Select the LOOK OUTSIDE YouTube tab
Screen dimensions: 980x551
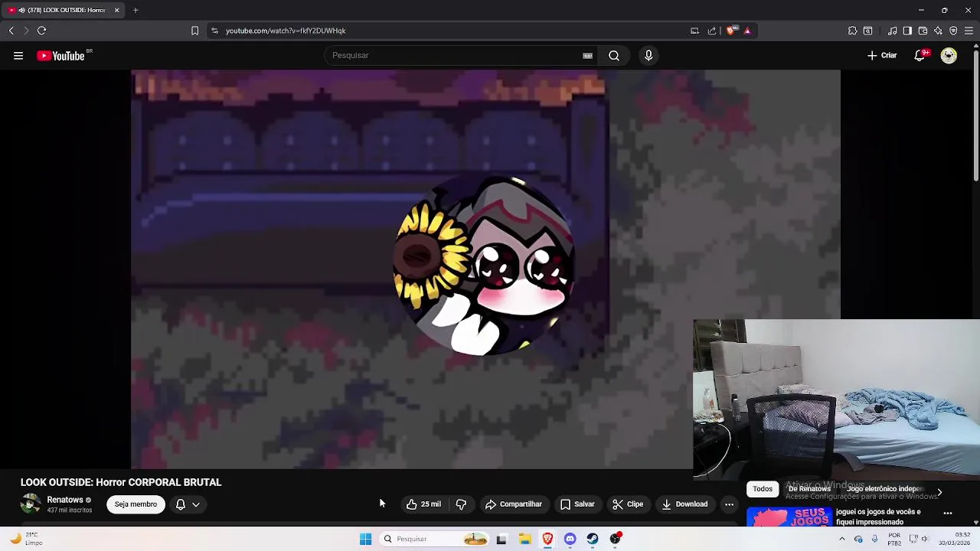pos(64,10)
